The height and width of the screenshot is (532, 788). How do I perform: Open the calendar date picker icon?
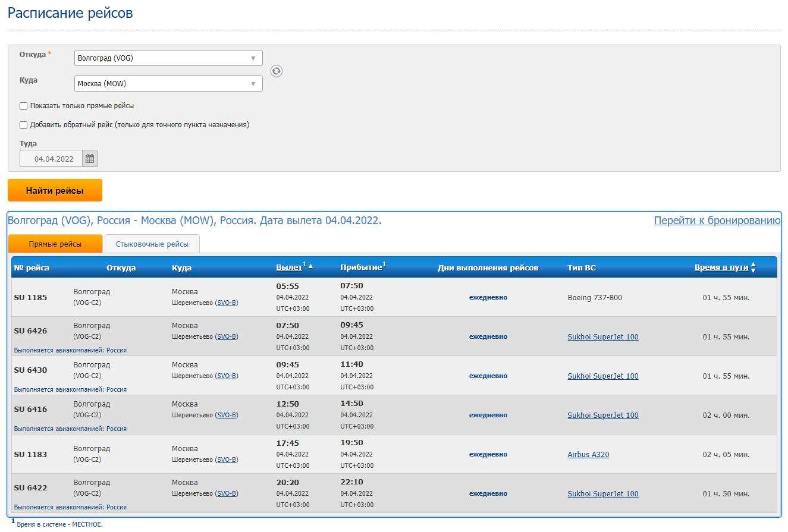pos(90,159)
